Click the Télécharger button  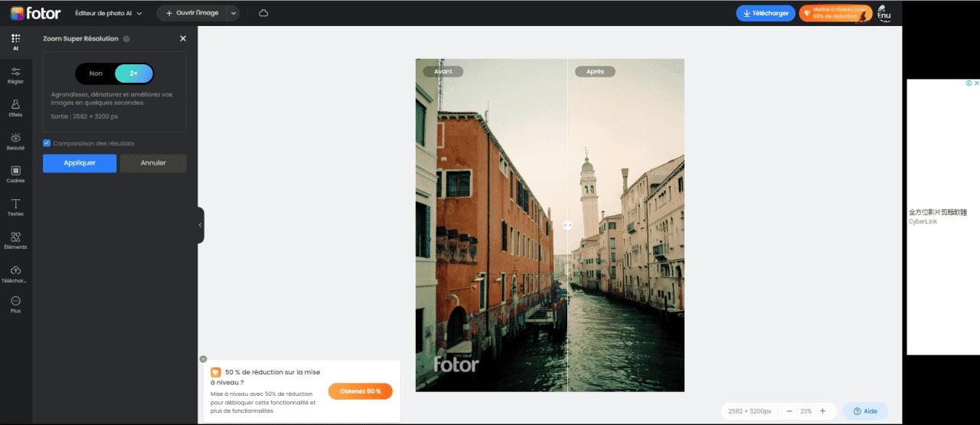coord(766,13)
